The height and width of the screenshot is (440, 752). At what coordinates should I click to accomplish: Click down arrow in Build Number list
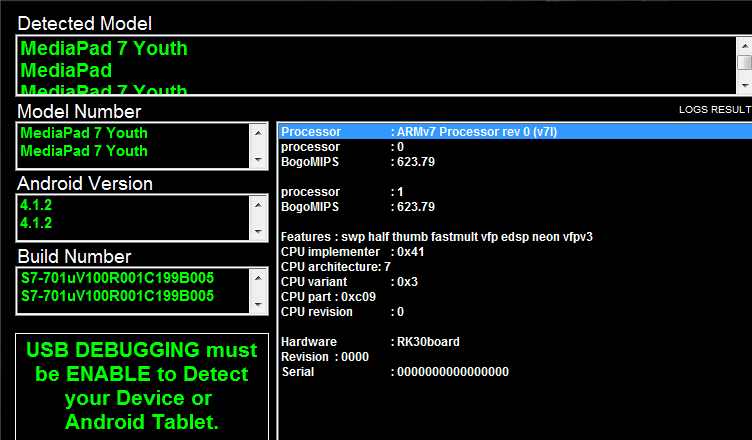(258, 305)
